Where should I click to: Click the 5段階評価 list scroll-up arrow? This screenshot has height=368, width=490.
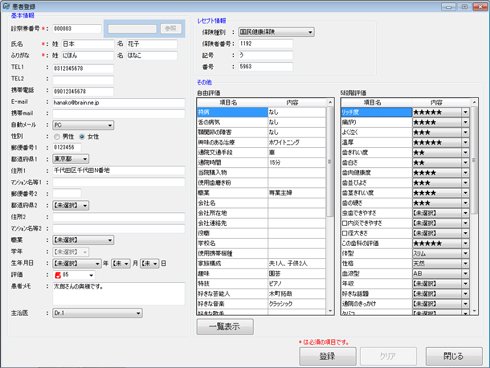(x=474, y=102)
